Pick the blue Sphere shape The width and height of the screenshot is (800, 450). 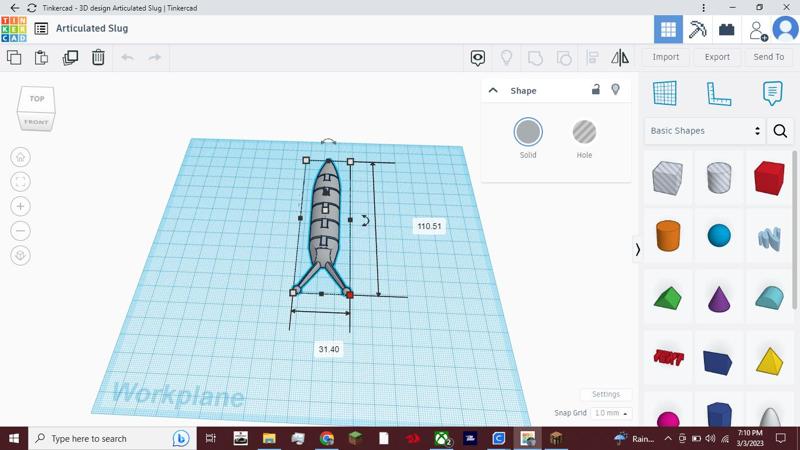tap(719, 236)
